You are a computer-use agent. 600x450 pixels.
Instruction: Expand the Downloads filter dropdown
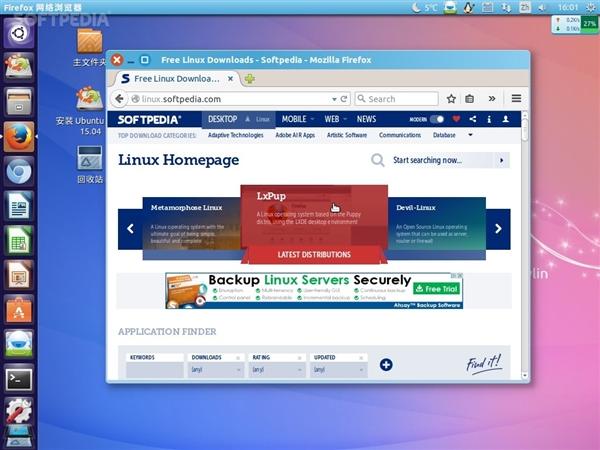pos(216,370)
